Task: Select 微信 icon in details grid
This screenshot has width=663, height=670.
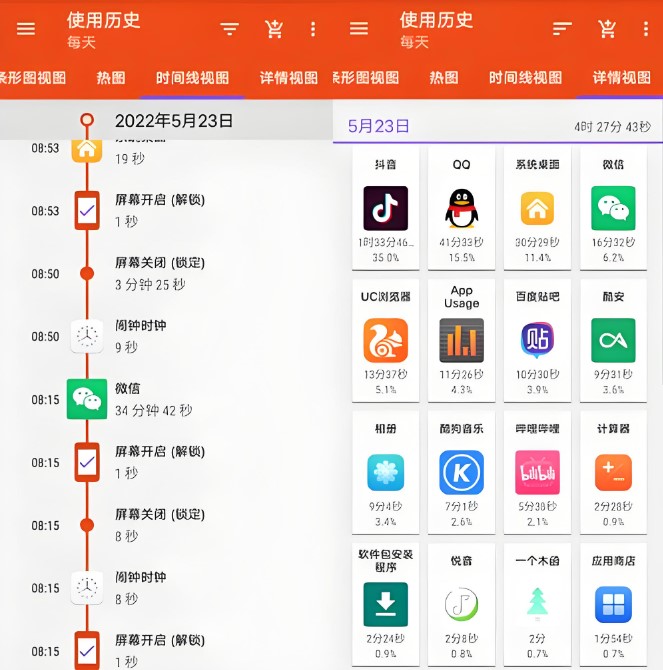Action: tap(613, 208)
